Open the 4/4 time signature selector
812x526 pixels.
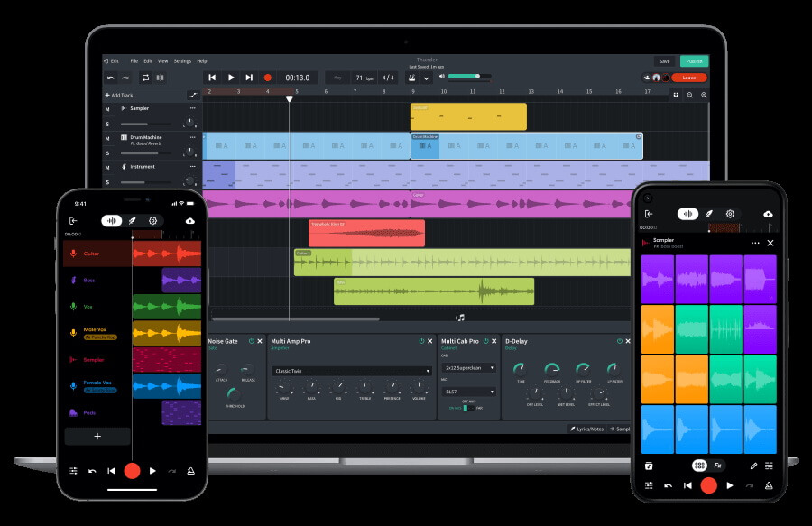click(x=388, y=78)
